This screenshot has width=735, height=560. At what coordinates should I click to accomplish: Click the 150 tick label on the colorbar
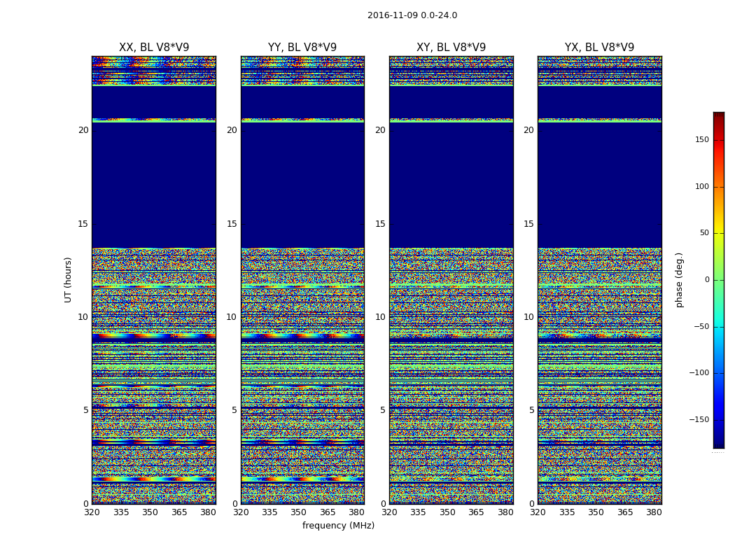click(701, 140)
